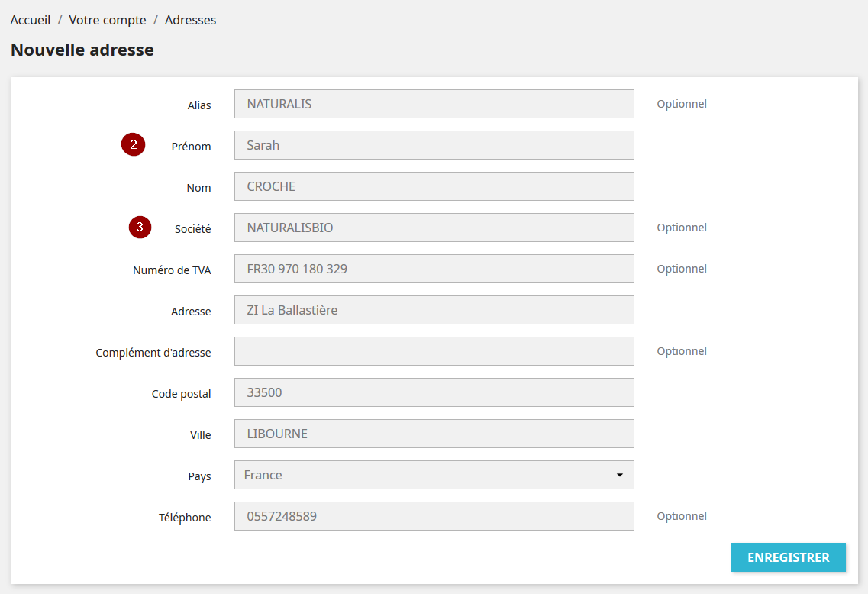Click the empty Complément d'adresse field

tap(434, 351)
